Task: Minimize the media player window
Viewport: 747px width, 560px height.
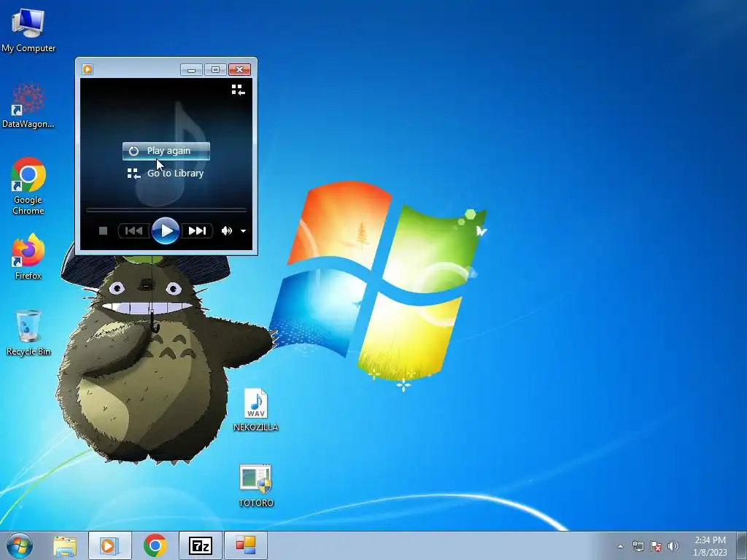Action: pyautogui.click(x=192, y=70)
